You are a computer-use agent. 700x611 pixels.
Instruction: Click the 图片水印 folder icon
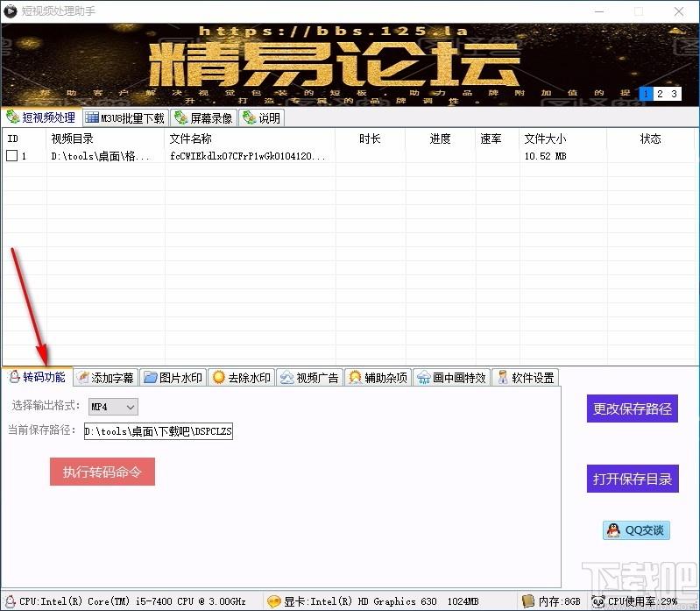(x=151, y=378)
